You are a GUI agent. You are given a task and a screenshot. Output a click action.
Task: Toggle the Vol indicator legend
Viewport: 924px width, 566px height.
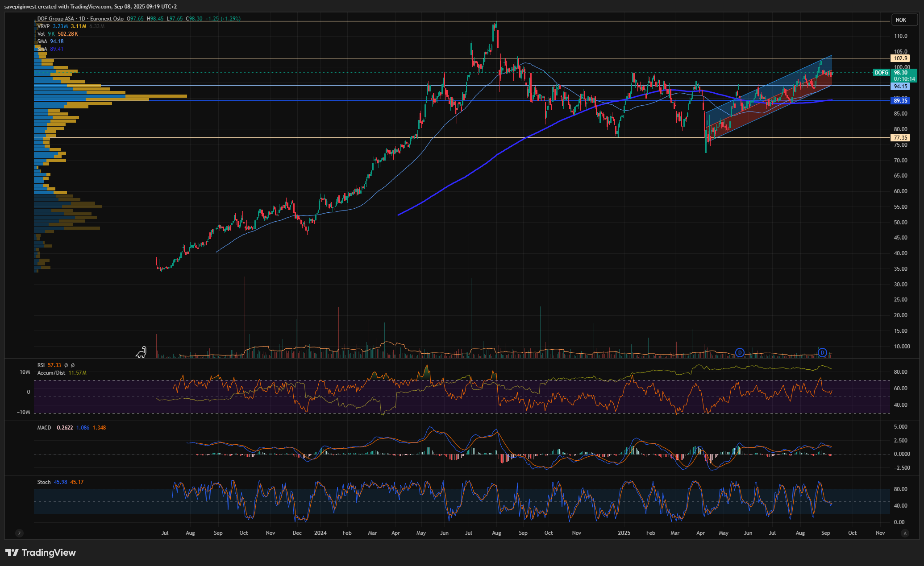click(x=41, y=34)
